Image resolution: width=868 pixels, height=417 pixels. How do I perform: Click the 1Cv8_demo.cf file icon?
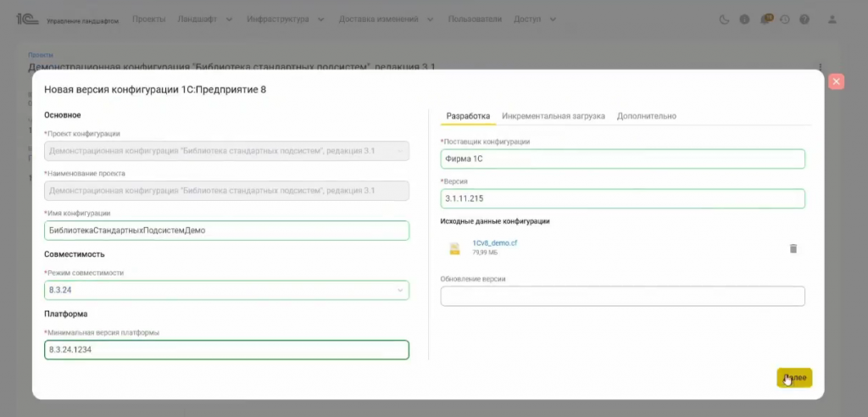click(x=454, y=248)
